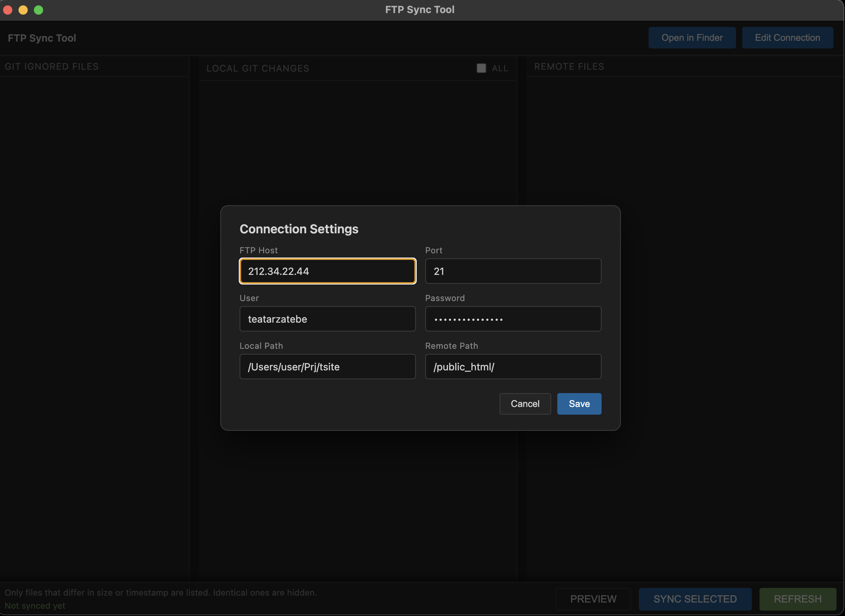Edit the Remote Path /public_html/ field

(x=513, y=367)
